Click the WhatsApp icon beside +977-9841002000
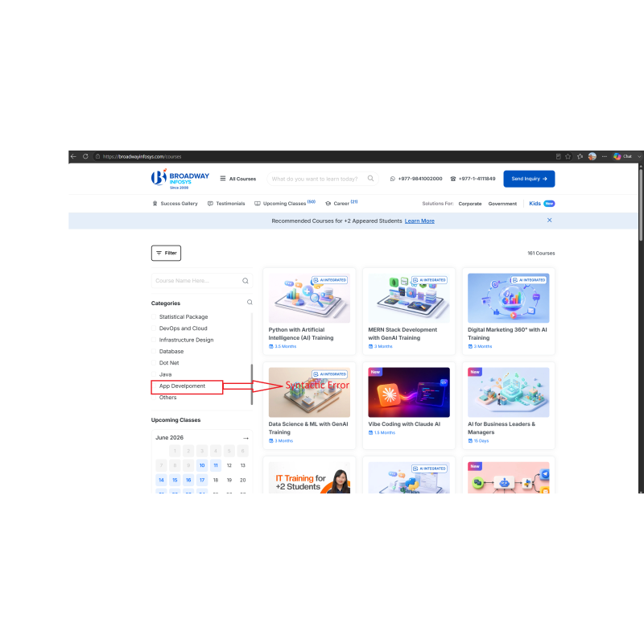644x644 pixels. [x=393, y=179]
